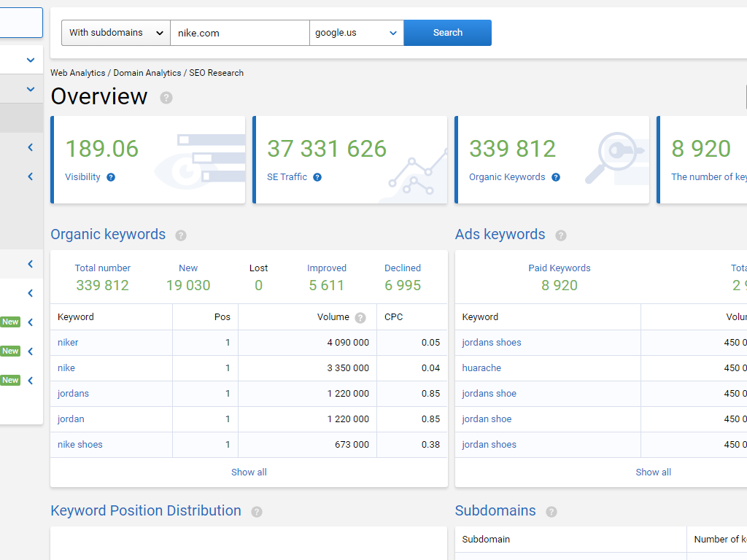Select SEO Research in the breadcrumb

point(216,73)
